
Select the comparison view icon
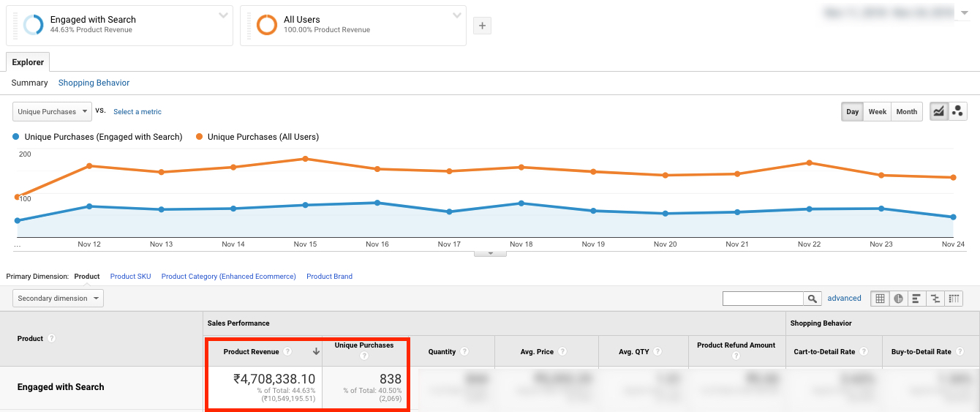coord(935,299)
